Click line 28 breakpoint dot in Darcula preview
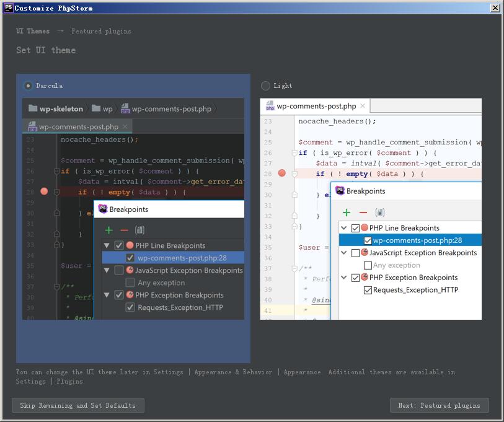Screen dimensions: 504x422 (45, 191)
